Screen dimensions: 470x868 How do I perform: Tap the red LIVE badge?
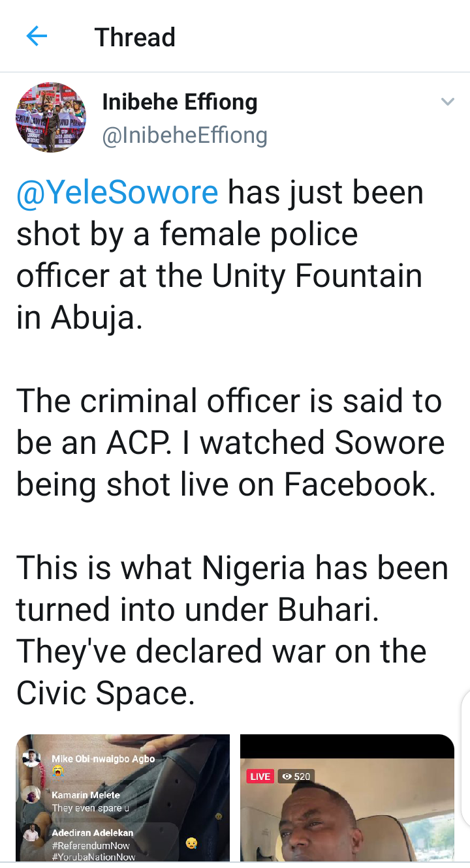click(260, 776)
